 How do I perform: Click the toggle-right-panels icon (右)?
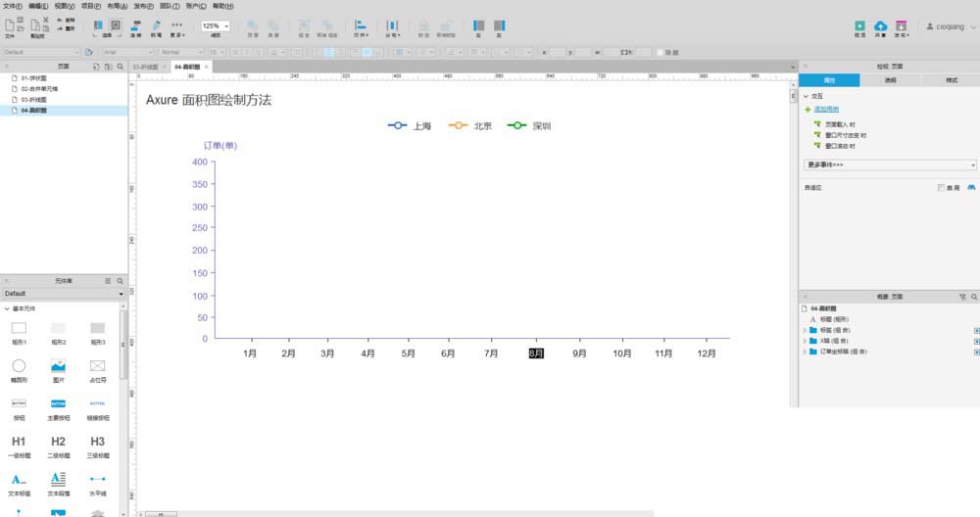pos(500,25)
